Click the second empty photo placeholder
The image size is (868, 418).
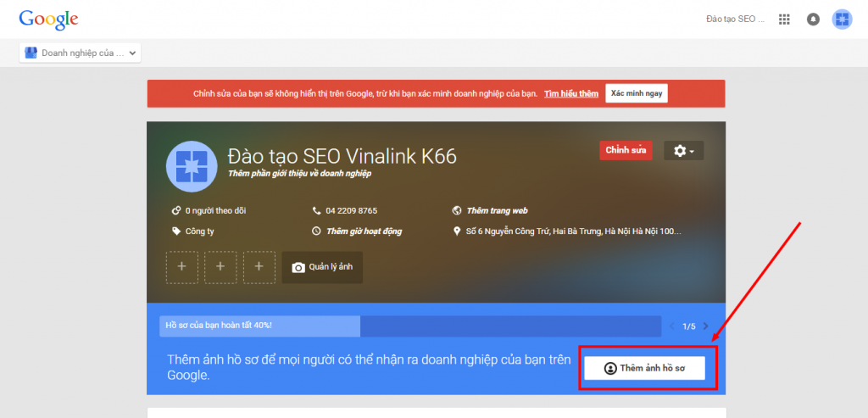(220, 267)
